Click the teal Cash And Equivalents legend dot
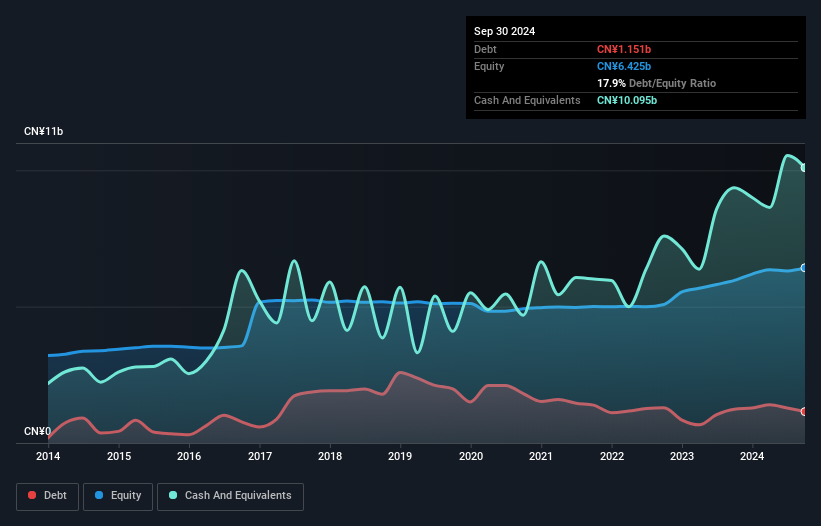This screenshot has width=821, height=526. pyautogui.click(x=173, y=495)
